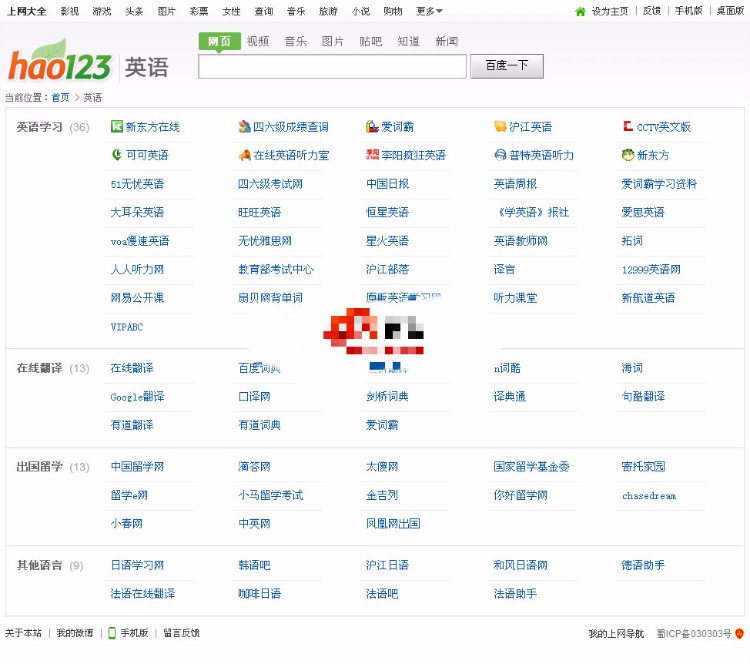Open the 无忧雅思网 link
The width and height of the screenshot is (750, 664).
coord(265,241)
